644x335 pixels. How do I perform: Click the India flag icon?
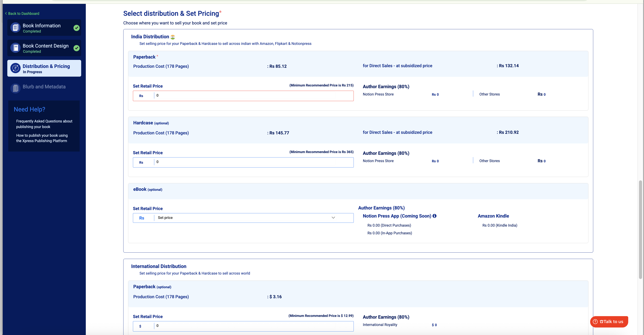pyautogui.click(x=173, y=37)
